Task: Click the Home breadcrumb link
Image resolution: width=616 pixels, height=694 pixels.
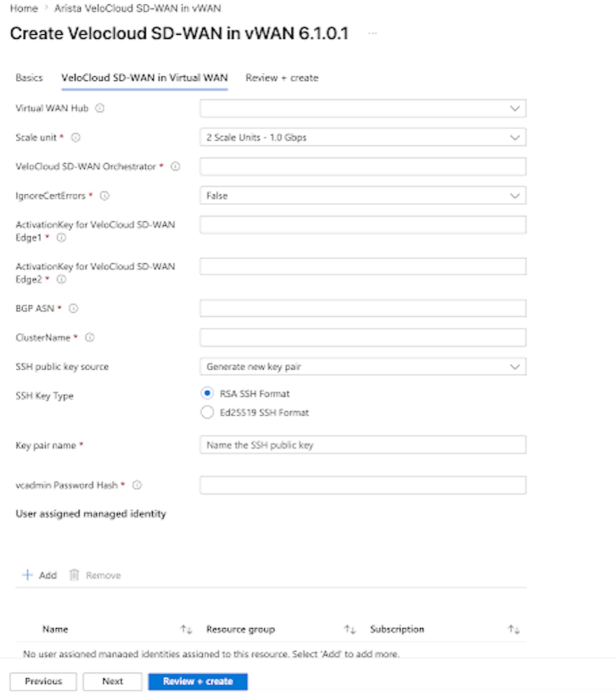Action: (x=24, y=8)
